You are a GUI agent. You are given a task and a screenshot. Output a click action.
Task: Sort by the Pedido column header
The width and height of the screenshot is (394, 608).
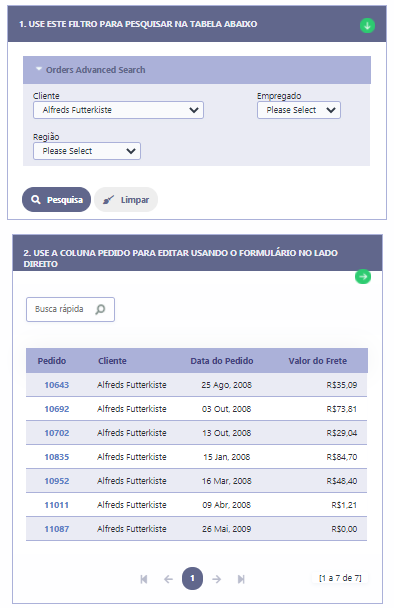tap(52, 361)
